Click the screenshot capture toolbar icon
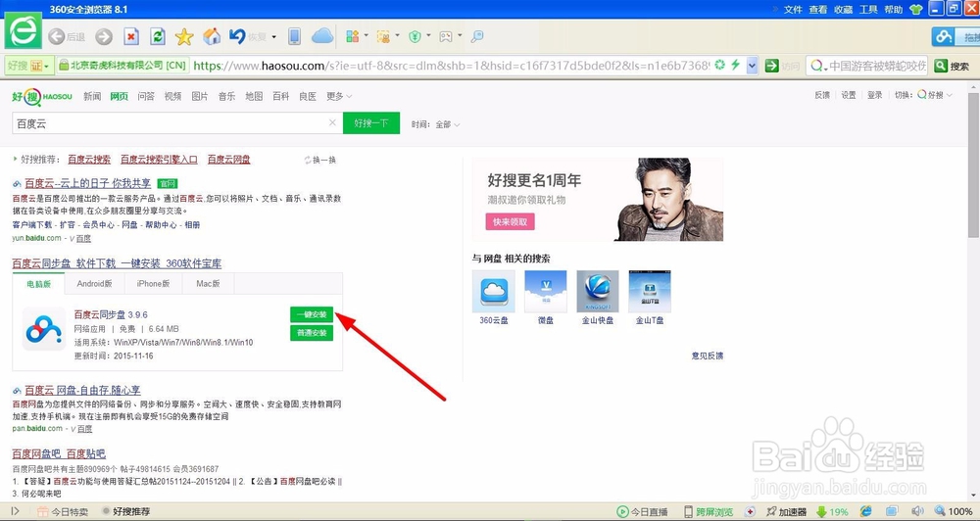The width and height of the screenshot is (980, 521). point(383,36)
